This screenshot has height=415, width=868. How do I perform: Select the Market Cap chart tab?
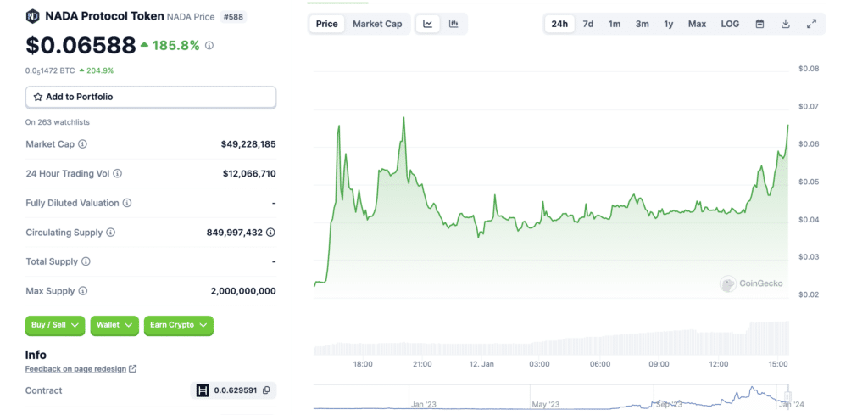point(377,24)
